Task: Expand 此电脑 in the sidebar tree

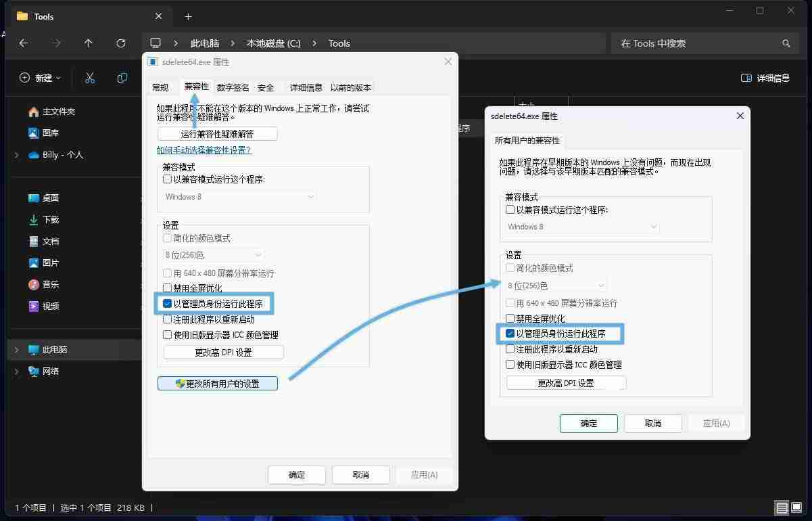Action: pyautogui.click(x=17, y=349)
